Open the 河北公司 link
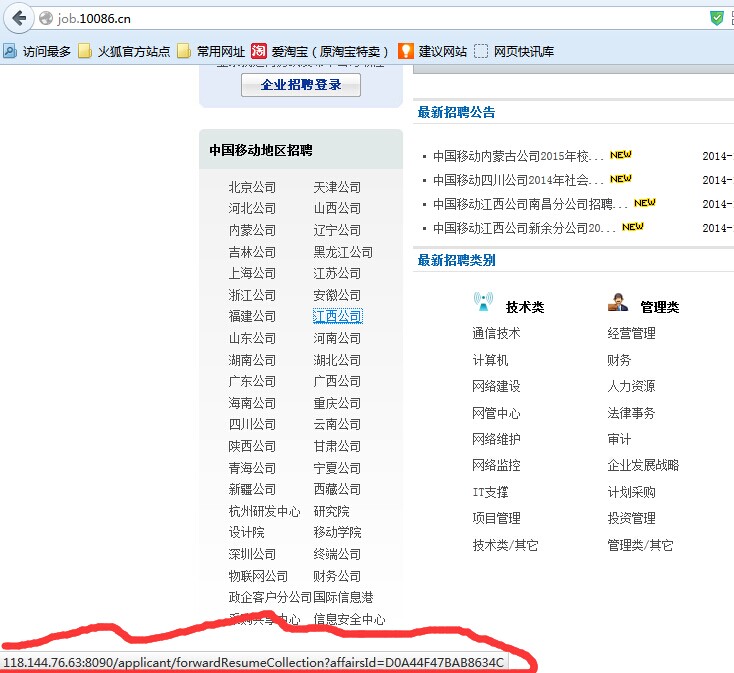The image size is (734, 673). [x=252, y=208]
